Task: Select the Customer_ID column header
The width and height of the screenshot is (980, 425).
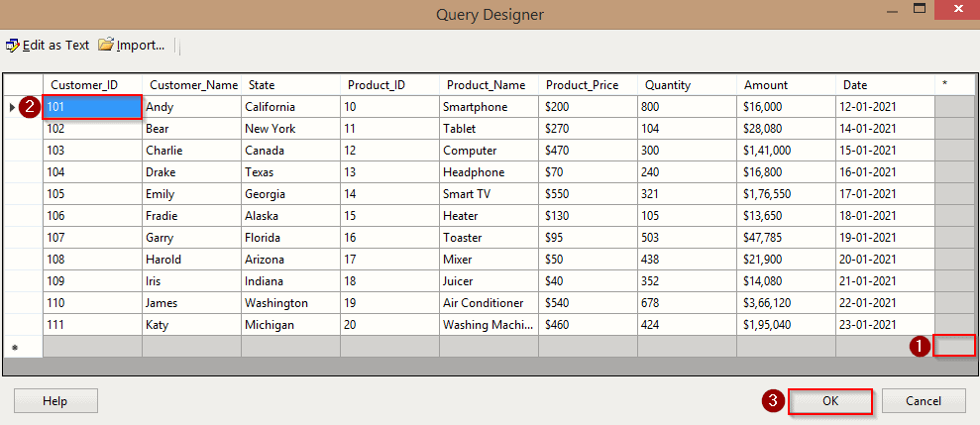Action: [x=92, y=85]
